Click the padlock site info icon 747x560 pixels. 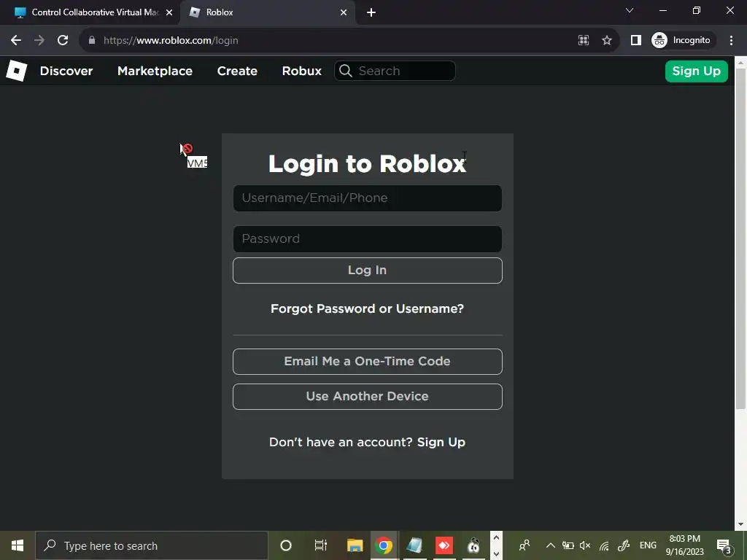pyautogui.click(x=92, y=41)
